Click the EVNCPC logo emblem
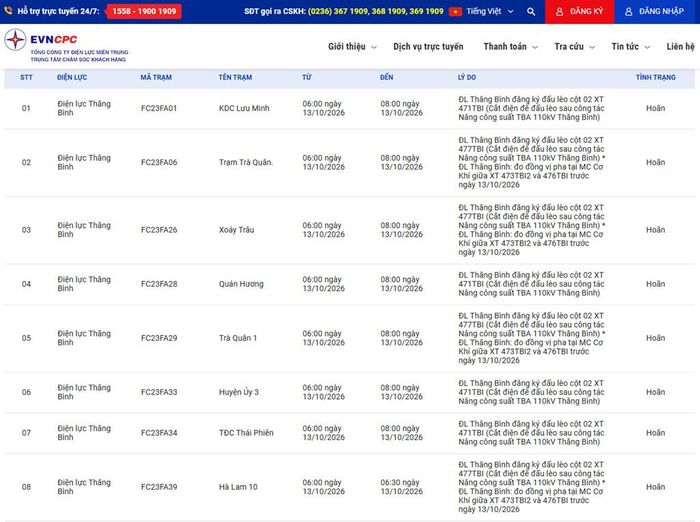The width and height of the screenshot is (700, 522). tap(15, 40)
